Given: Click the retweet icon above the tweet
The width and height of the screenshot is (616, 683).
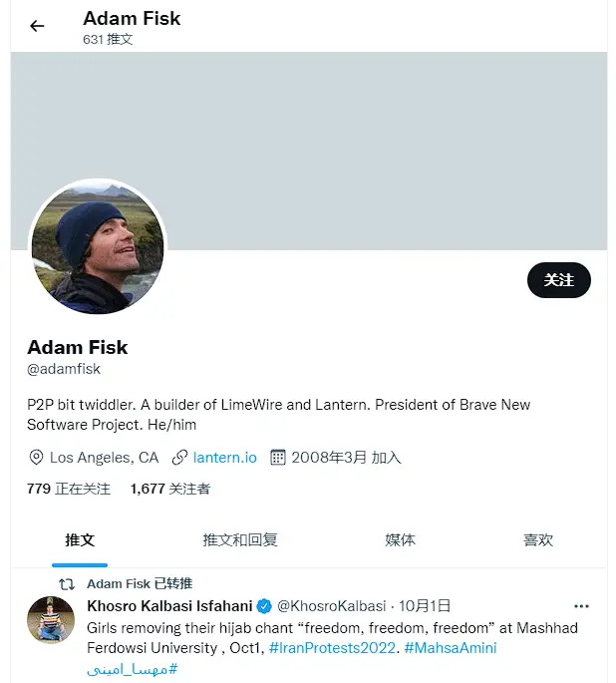Looking at the screenshot, I should click(67, 584).
